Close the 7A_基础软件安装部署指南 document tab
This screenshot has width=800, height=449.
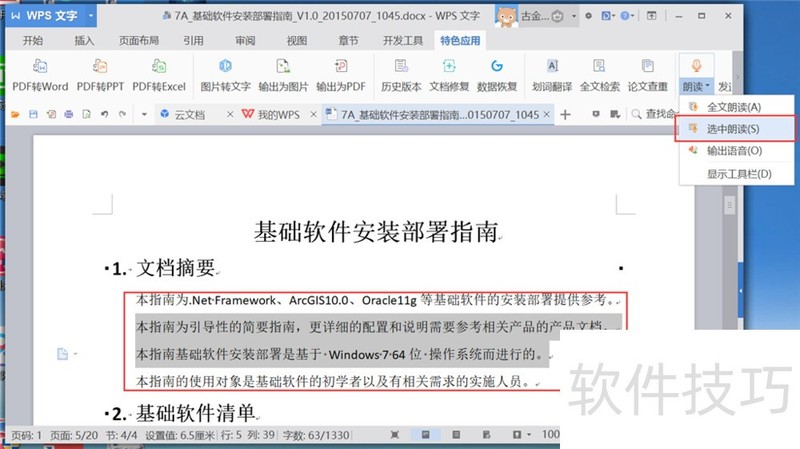tap(546, 114)
